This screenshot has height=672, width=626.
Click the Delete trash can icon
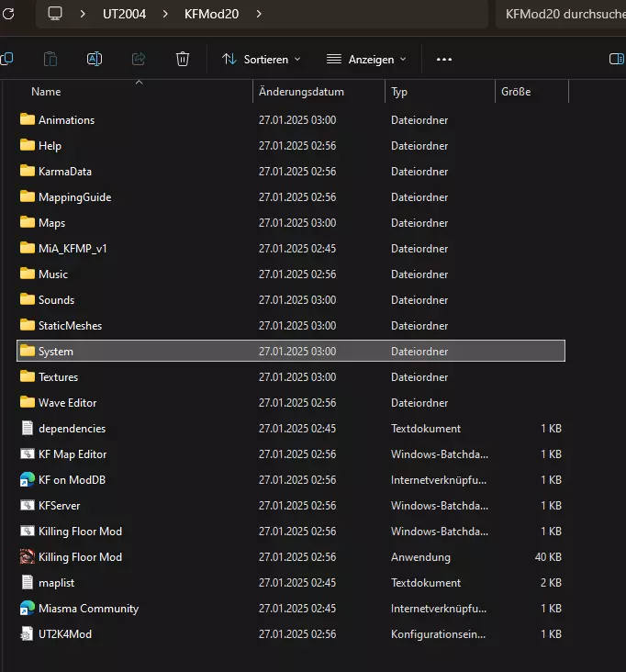tap(183, 59)
